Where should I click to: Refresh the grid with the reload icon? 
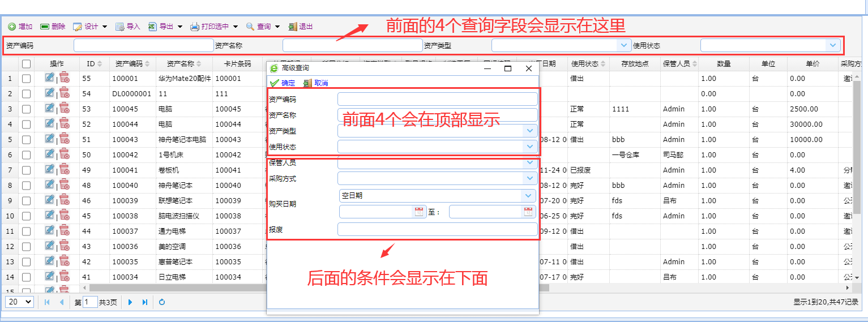(x=162, y=302)
